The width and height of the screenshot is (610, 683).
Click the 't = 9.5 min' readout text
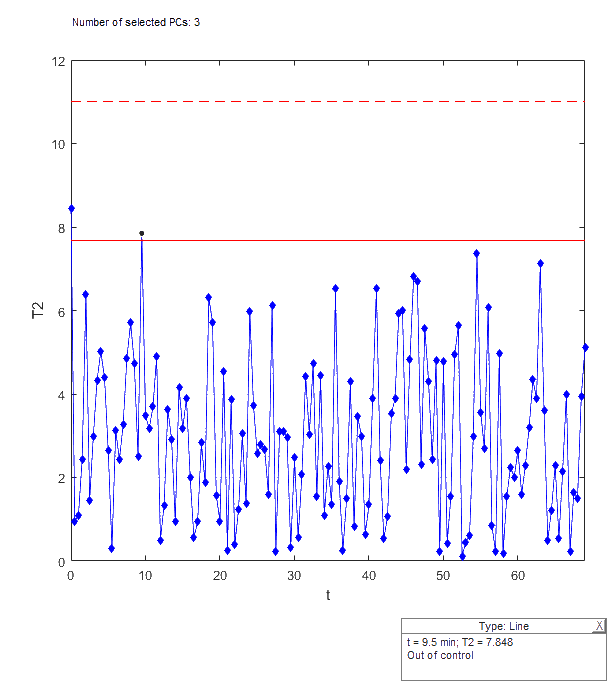pyautogui.click(x=429, y=642)
